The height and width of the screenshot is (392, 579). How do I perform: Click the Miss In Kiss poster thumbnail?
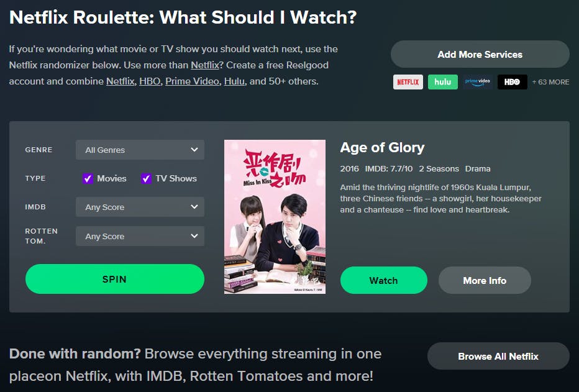(x=275, y=217)
